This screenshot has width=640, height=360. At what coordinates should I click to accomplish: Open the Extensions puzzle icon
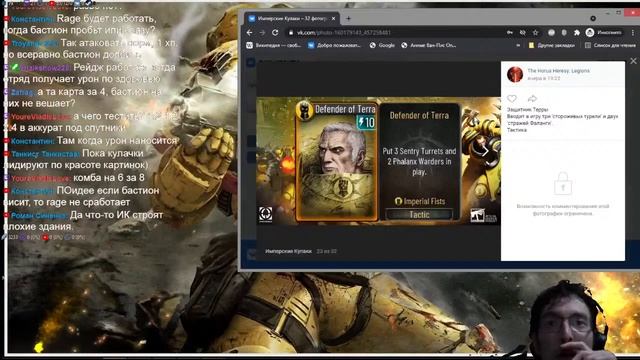click(x=577, y=33)
